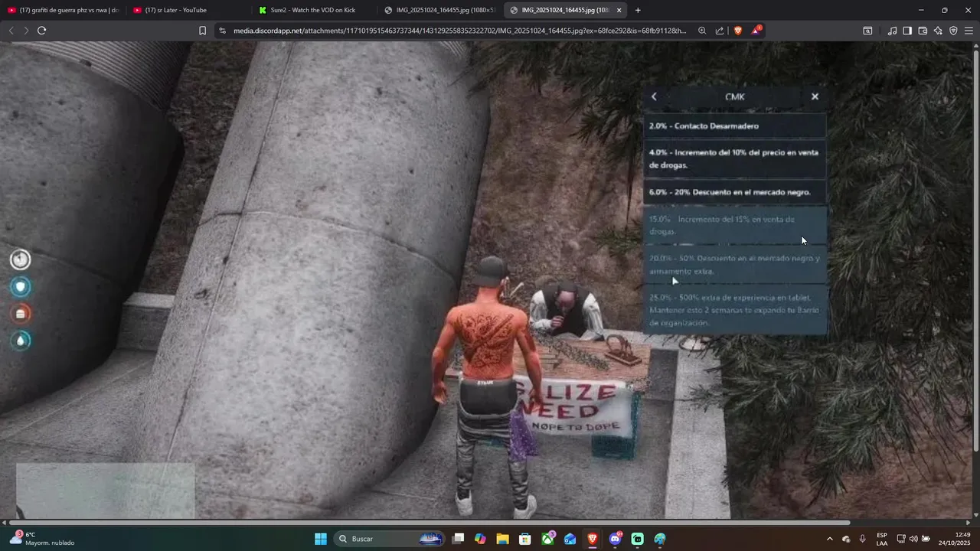Open Mail app on taskbar
Image resolution: width=980 pixels, height=551 pixels.
pyautogui.click(x=570, y=539)
